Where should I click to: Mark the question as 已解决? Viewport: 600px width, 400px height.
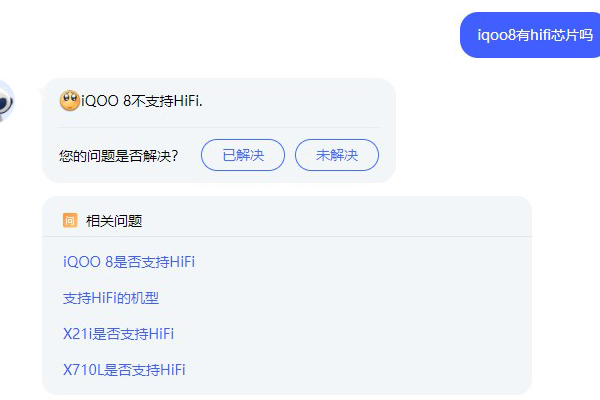click(243, 155)
